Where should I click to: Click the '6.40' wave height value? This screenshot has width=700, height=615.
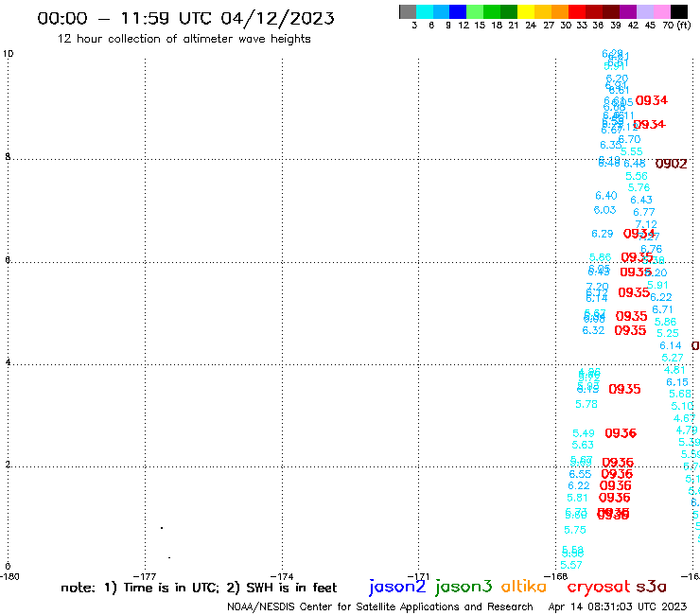[x=606, y=196]
